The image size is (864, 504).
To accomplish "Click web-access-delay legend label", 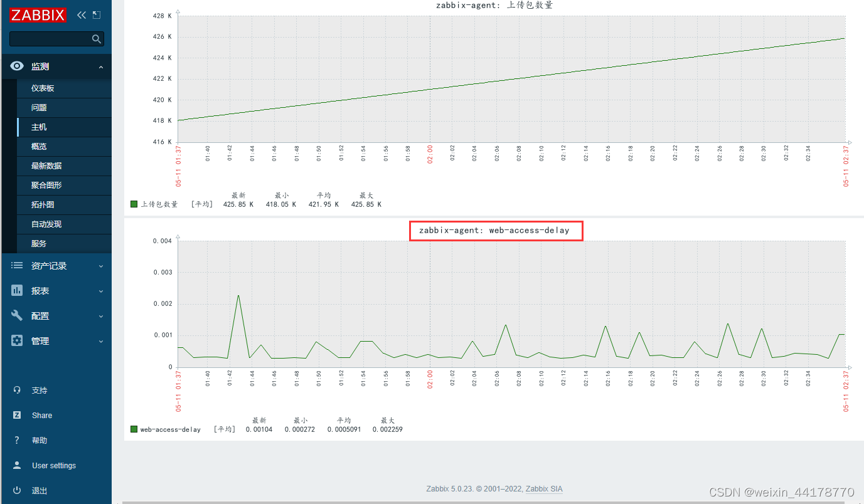I will 171,429.
